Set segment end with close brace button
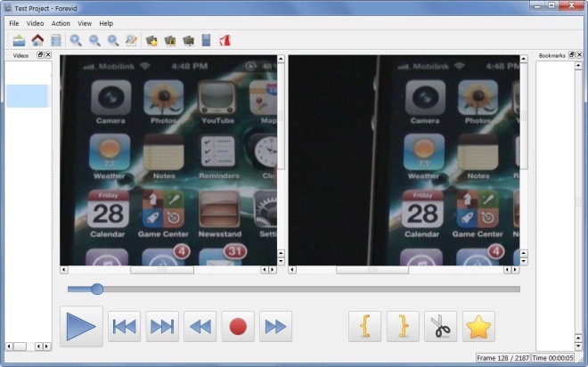This screenshot has height=367, width=588. pyautogui.click(x=403, y=326)
